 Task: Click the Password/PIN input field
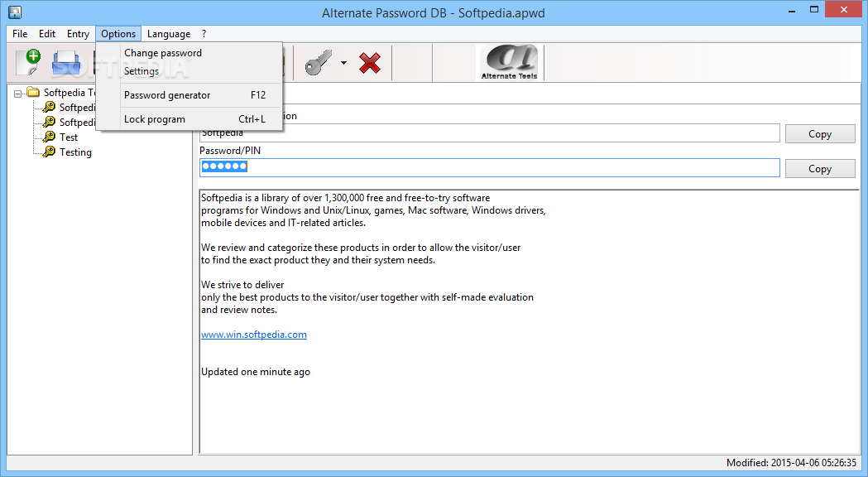pyautogui.click(x=489, y=168)
